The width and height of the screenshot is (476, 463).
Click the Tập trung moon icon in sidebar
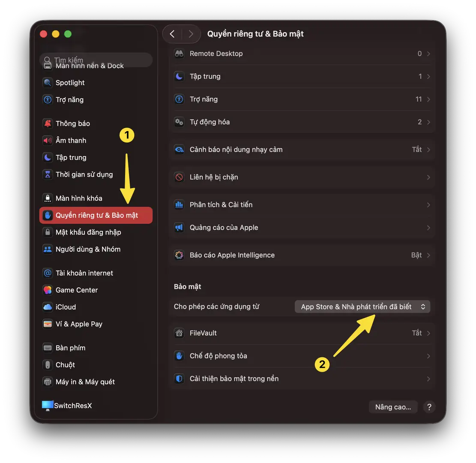click(48, 157)
